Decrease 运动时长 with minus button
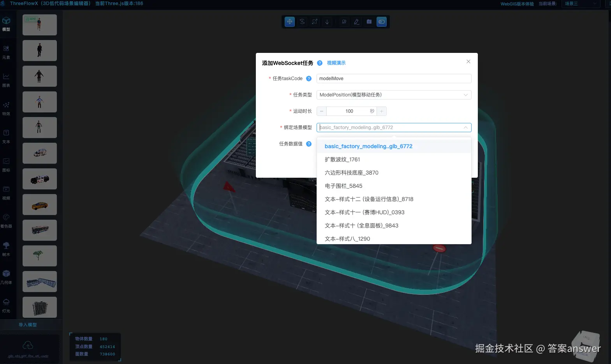The image size is (611, 364). tap(322, 111)
